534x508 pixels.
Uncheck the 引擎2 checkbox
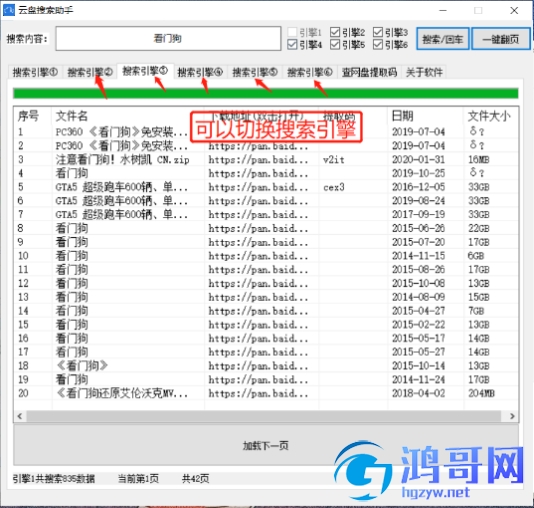335,32
